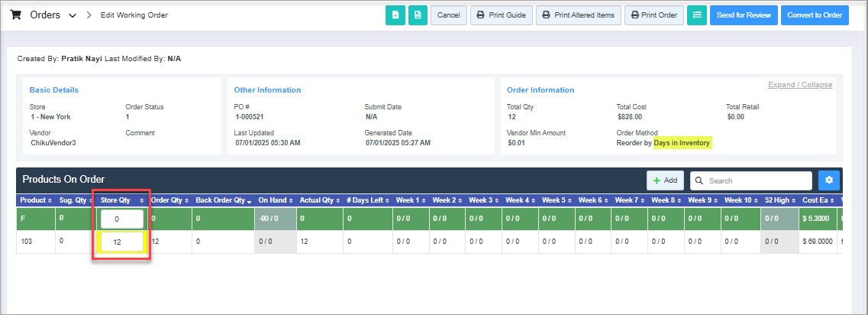868x315 pixels.
Task: Click the Store Qty field for product F
Action: (x=121, y=219)
